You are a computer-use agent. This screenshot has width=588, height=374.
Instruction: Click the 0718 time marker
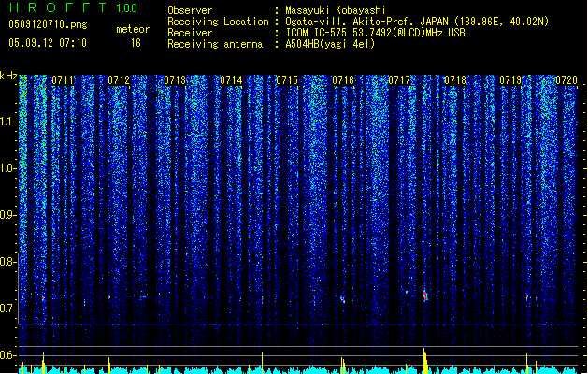[455, 80]
